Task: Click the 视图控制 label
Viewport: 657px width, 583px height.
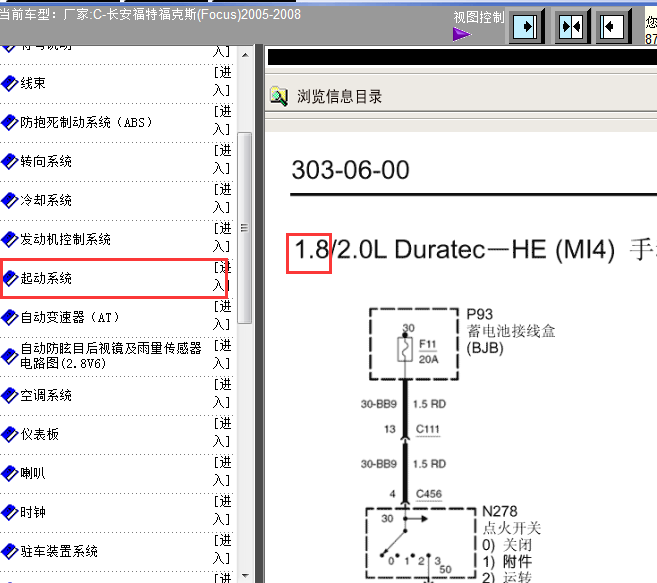Action: tap(479, 17)
